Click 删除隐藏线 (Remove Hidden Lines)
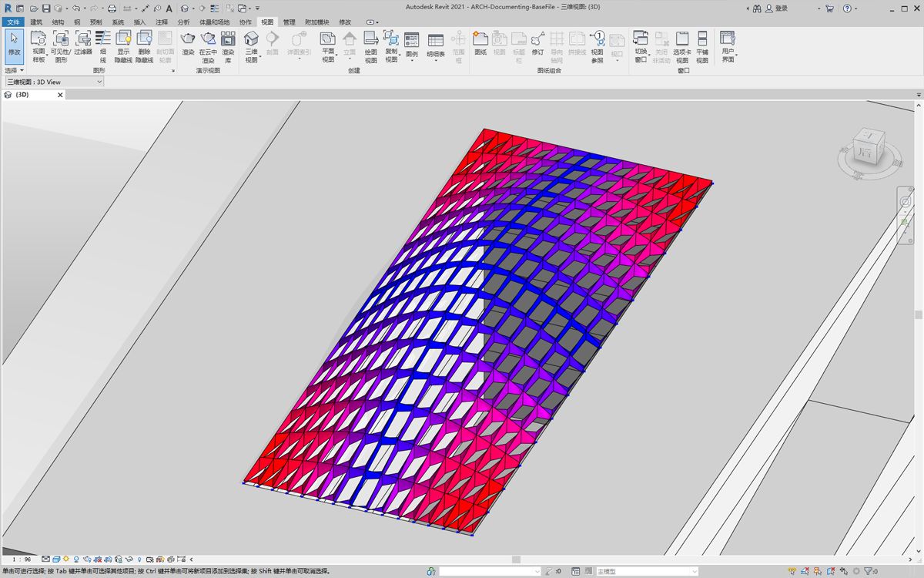Screen dimensions: 924x578 pos(144,45)
